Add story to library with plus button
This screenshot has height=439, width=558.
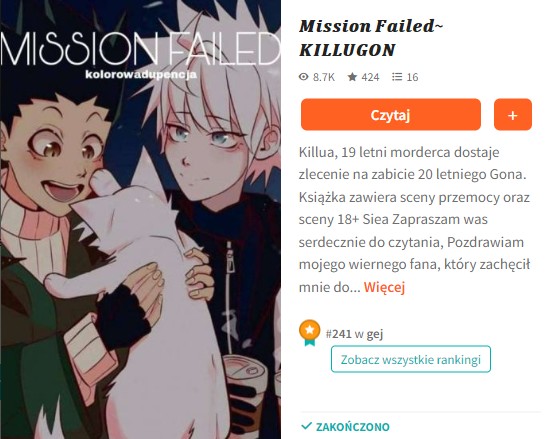pos(512,115)
